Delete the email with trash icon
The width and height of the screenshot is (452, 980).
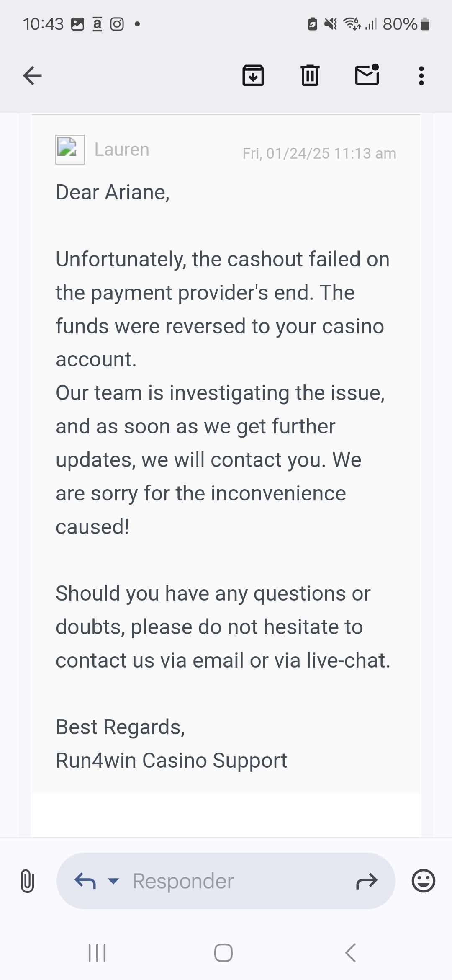click(x=310, y=76)
